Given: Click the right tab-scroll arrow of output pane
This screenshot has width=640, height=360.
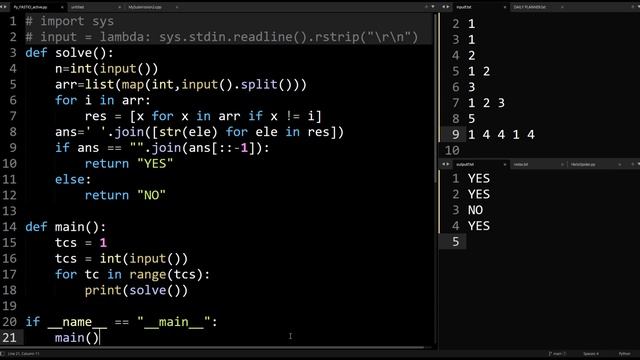Looking at the screenshot, I should point(448,164).
